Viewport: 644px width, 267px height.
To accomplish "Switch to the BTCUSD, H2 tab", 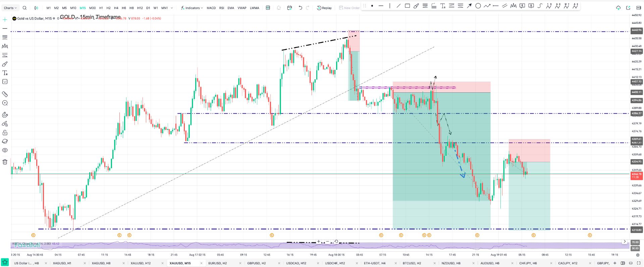I will 412,263.
